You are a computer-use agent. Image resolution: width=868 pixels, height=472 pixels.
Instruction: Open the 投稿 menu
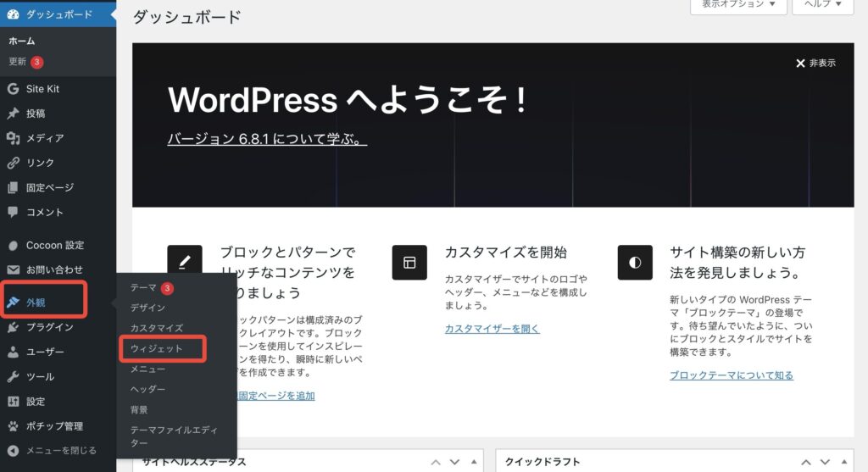36,114
